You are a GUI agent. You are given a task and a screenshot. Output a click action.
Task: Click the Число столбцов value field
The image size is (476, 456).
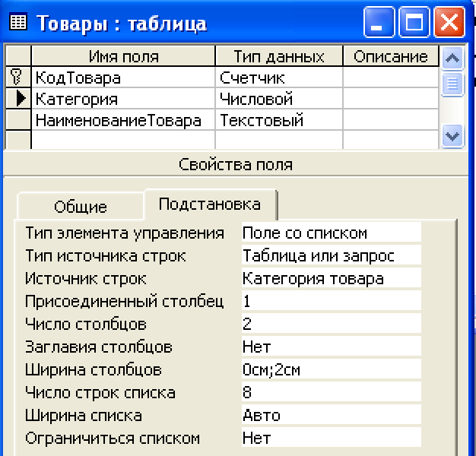click(x=332, y=324)
